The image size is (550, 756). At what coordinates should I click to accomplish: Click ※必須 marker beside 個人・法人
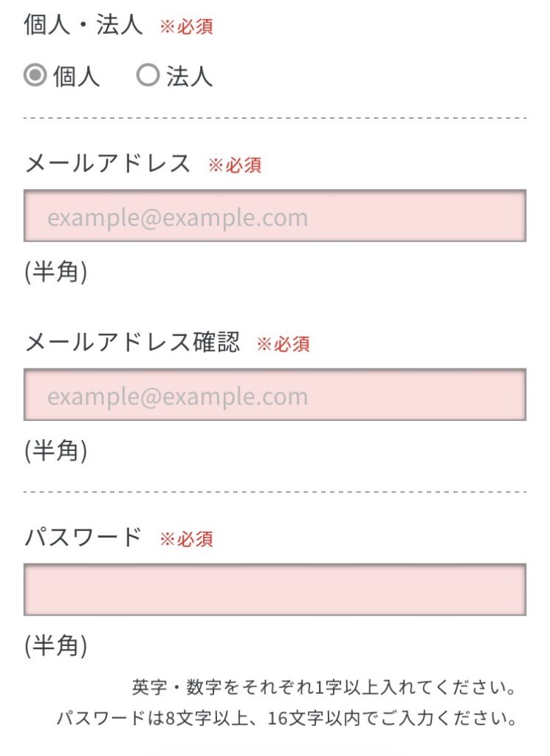(187, 27)
